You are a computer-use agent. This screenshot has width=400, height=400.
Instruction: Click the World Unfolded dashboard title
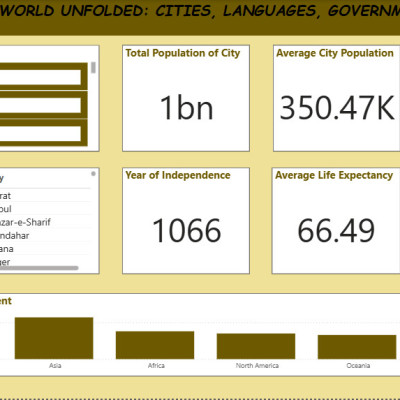click(x=200, y=11)
